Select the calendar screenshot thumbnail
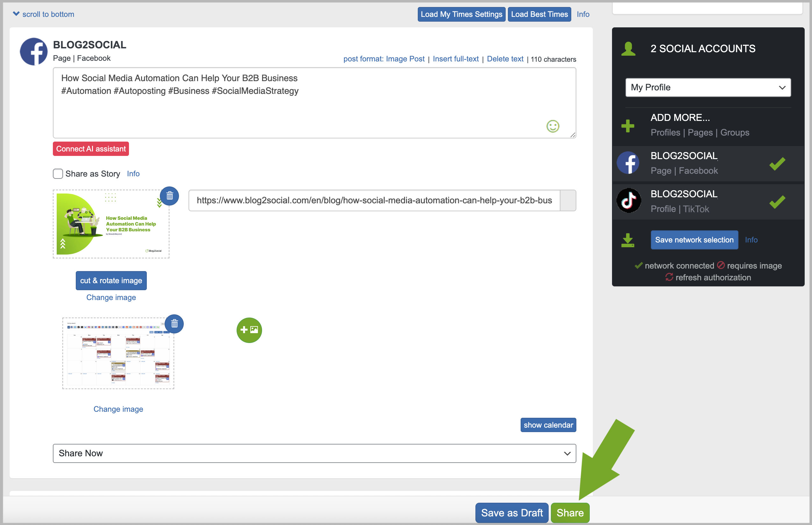The image size is (812, 525). tap(118, 353)
